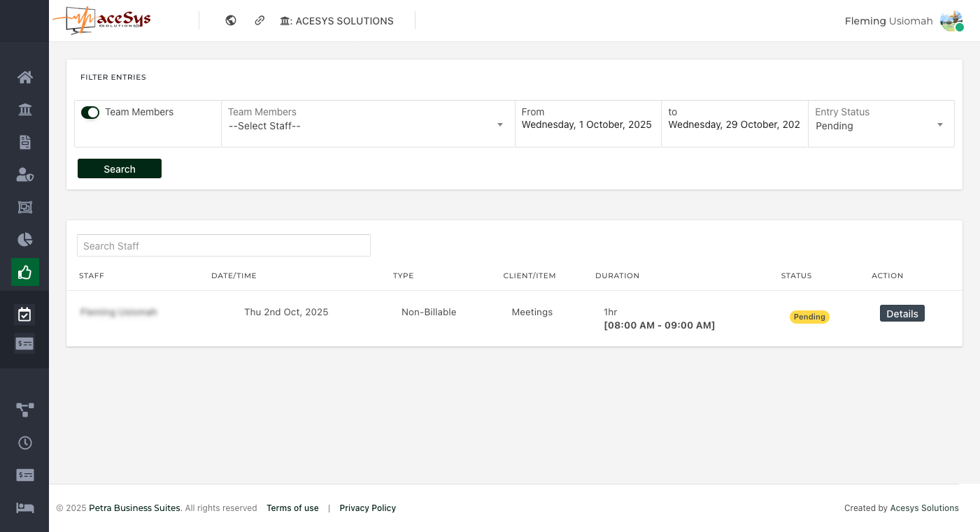Open Details for the Meetings entry
Screen dimensions: 980x532
click(902, 314)
